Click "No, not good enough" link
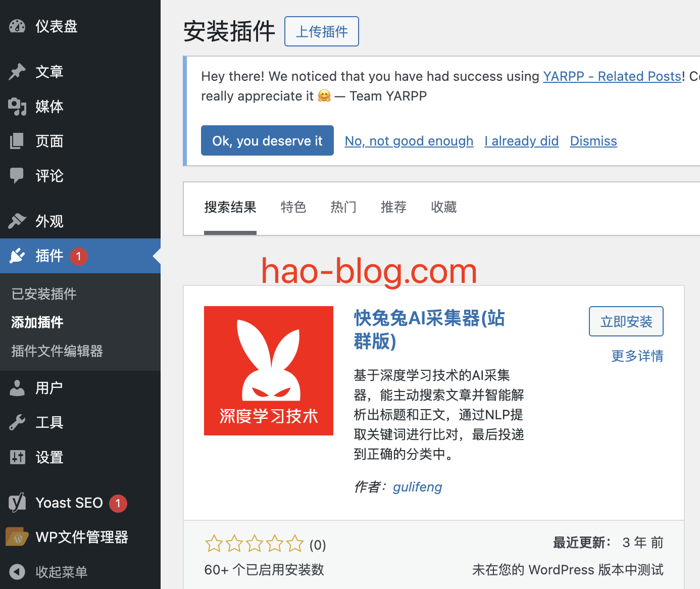The image size is (700, 589). 409,141
